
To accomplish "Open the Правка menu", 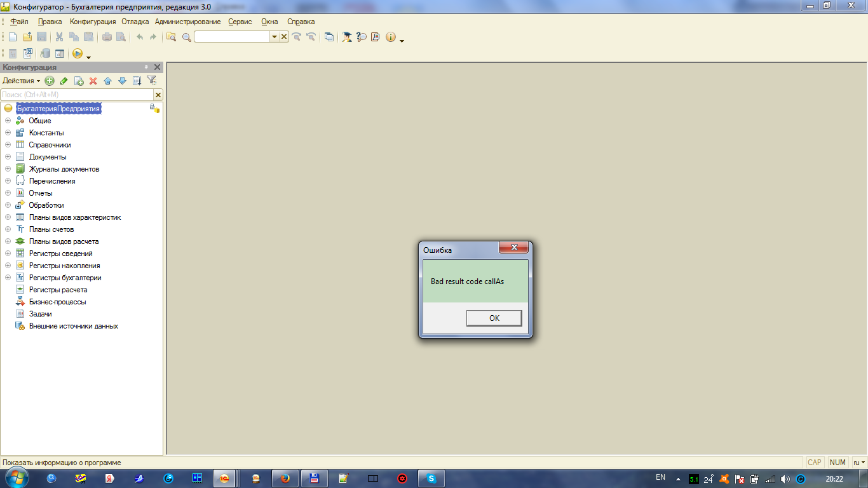I will click(50, 22).
